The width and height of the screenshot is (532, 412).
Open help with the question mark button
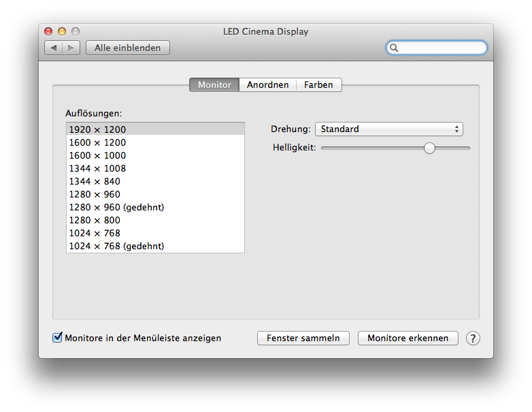tap(473, 338)
